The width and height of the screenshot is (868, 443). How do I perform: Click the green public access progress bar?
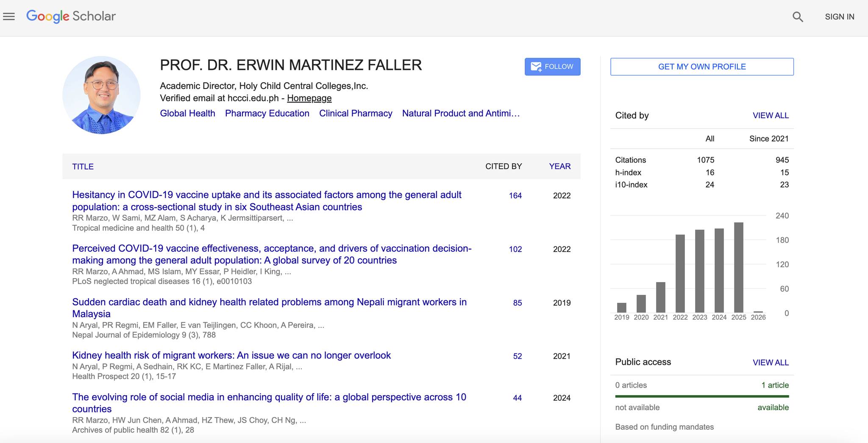tap(702, 396)
